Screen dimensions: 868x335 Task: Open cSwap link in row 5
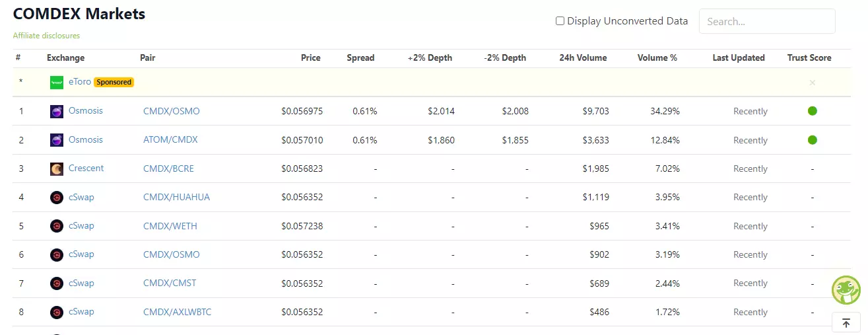[x=81, y=225]
